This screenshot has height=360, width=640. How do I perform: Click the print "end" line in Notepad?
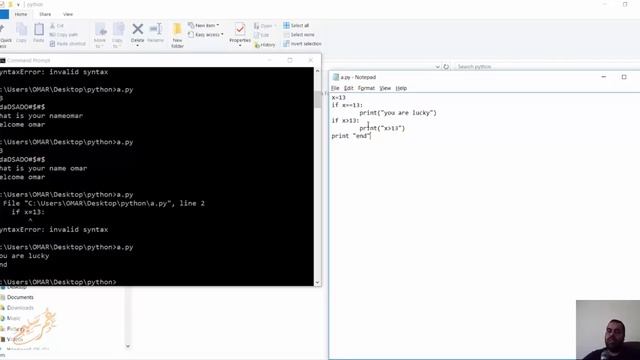click(x=351, y=136)
